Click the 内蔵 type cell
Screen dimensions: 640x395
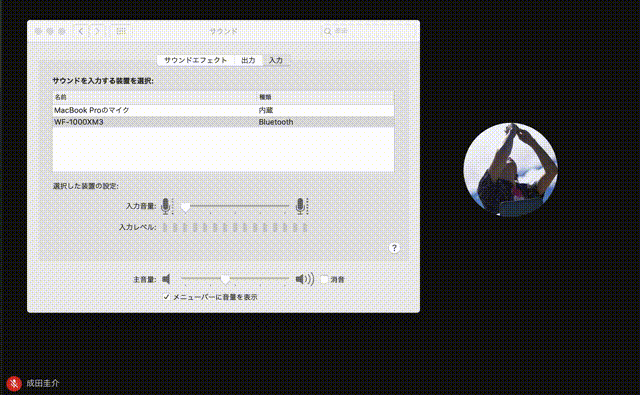[266, 110]
